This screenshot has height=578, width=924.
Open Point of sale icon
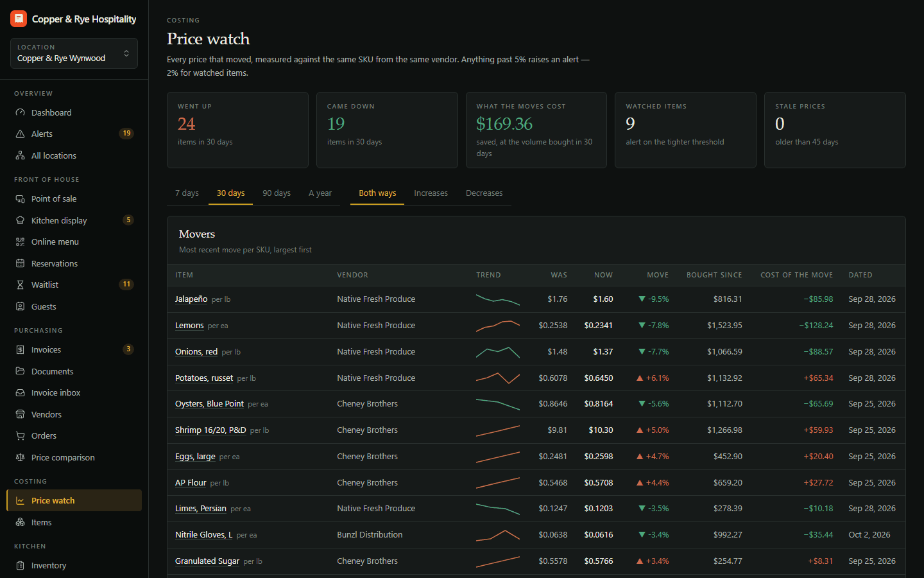click(x=20, y=198)
